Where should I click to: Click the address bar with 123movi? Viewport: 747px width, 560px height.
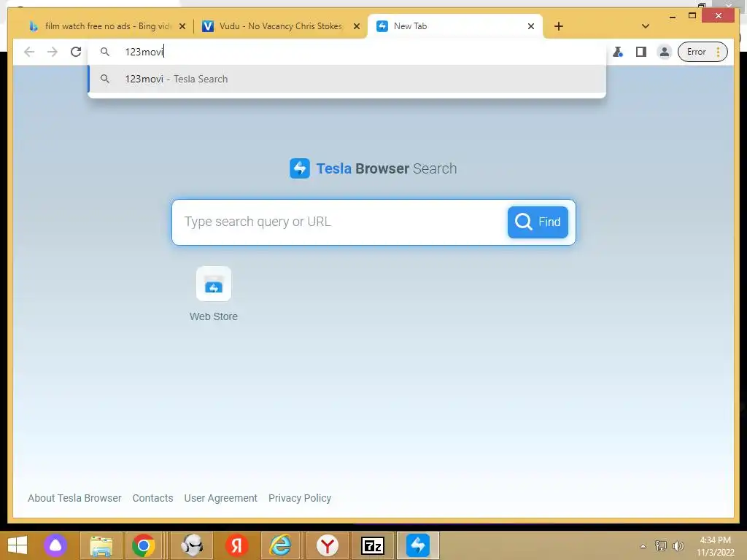pos(347,52)
